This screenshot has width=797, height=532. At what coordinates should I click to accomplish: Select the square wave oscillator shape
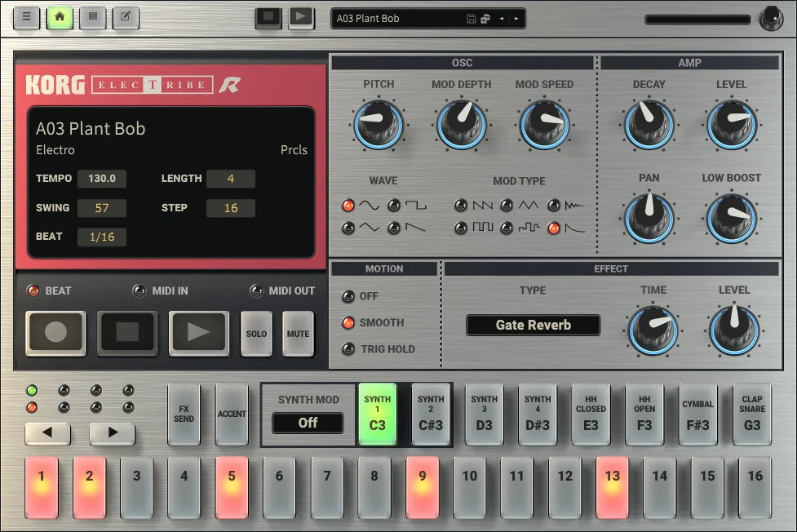point(395,205)
